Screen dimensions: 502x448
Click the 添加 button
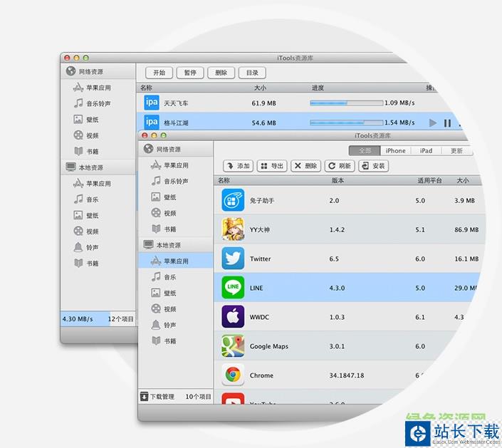[239, 166]
